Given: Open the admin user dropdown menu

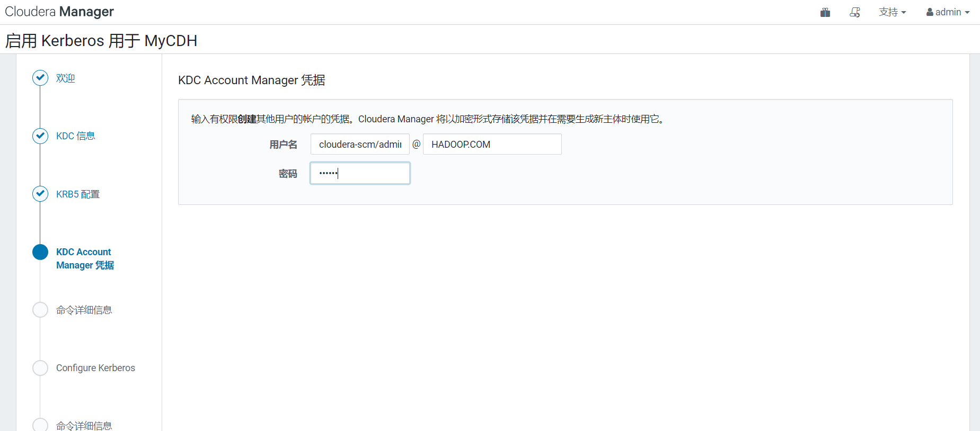Looking at the screenshot, I should pos(948,12).
